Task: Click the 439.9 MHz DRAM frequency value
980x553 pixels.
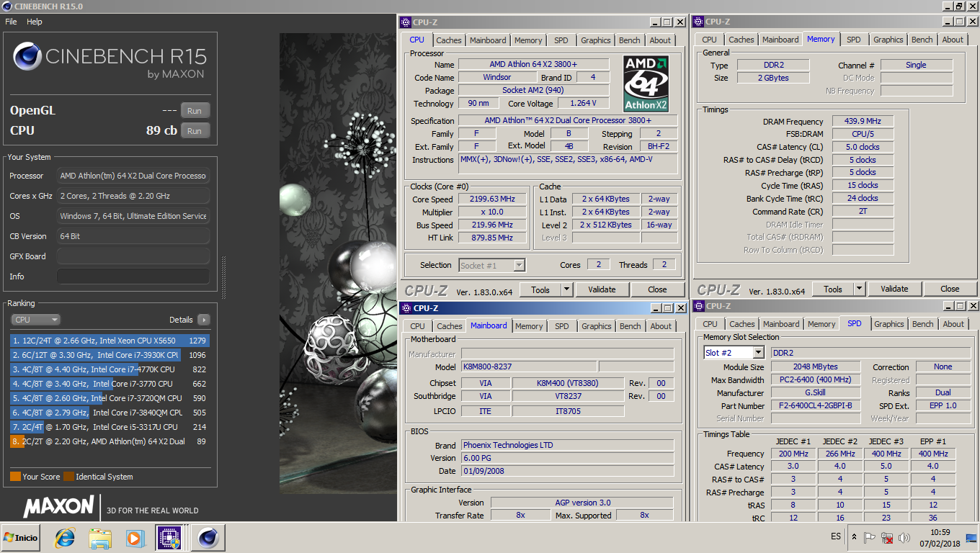Action: click(863, 122)
